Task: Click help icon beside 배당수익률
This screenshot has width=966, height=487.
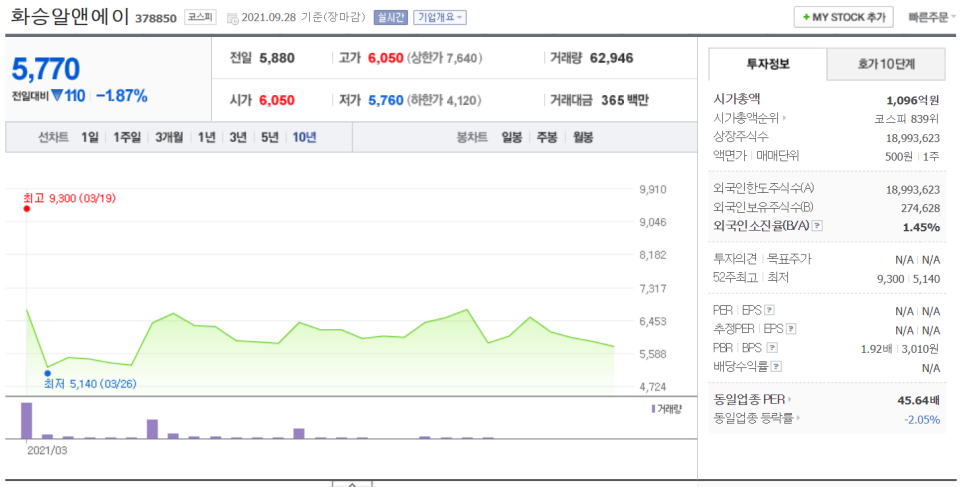Action: click(776, 367)
